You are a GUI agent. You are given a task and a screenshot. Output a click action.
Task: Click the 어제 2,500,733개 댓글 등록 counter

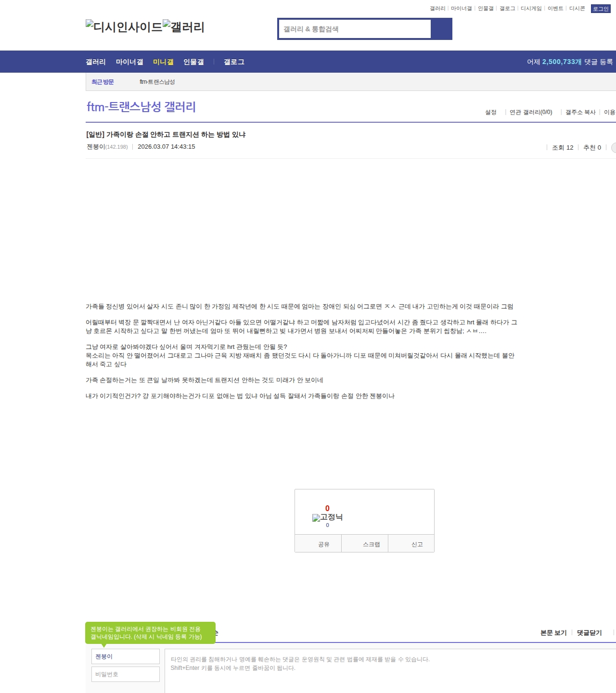570,62
